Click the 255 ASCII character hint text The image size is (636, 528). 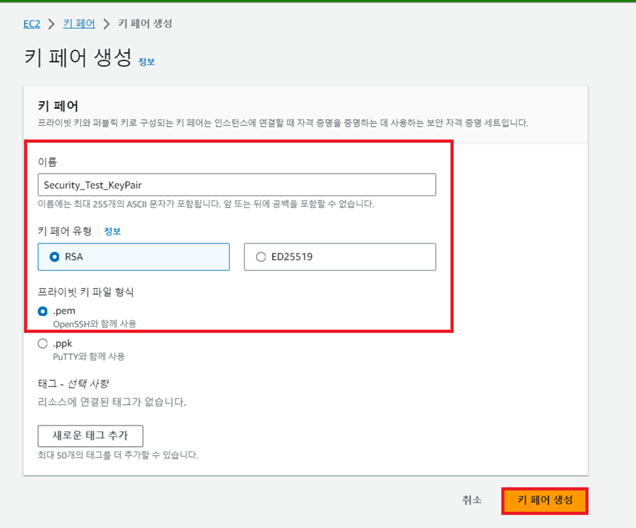click(206, 204)
